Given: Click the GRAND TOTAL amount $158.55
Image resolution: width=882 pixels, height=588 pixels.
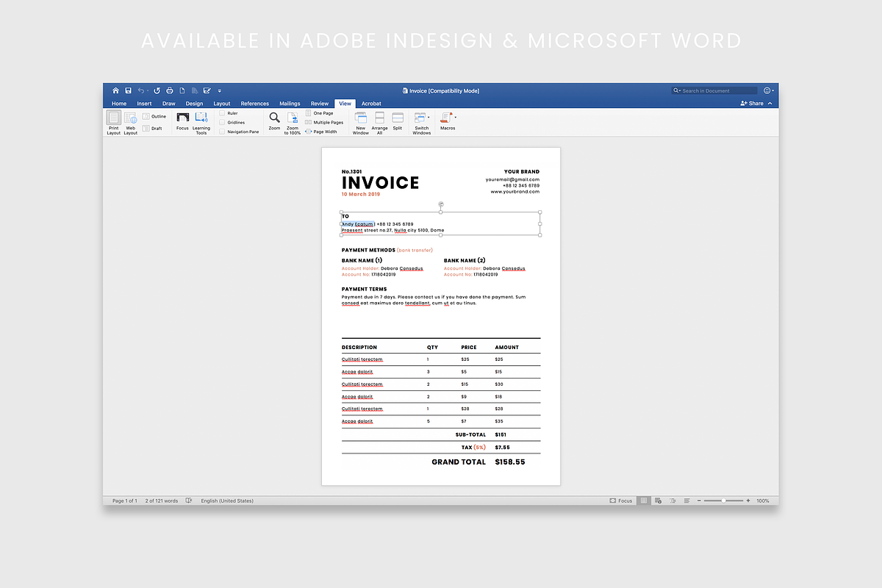Looking at the screenshot, I should [x=510, y=462].
